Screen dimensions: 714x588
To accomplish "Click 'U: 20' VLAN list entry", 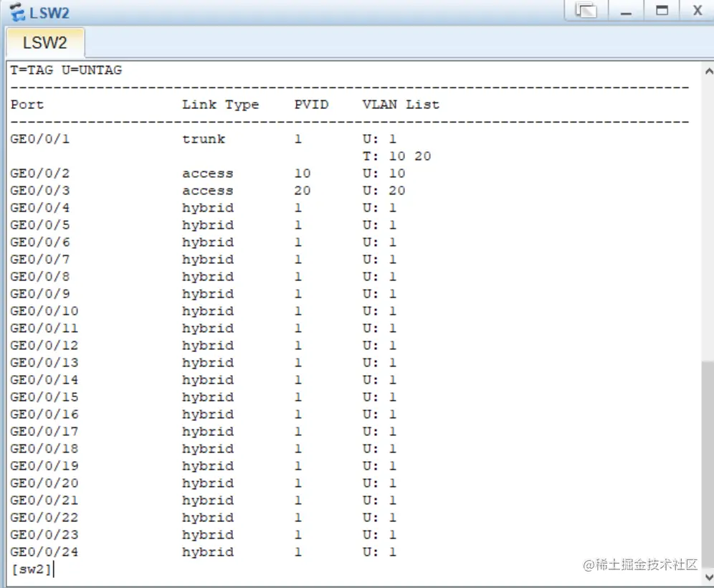I will click(x=384, y=190).
